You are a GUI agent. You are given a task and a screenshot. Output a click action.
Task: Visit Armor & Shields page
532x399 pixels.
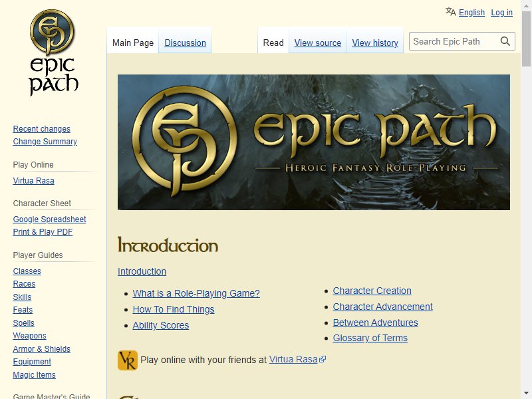point(42,348)
